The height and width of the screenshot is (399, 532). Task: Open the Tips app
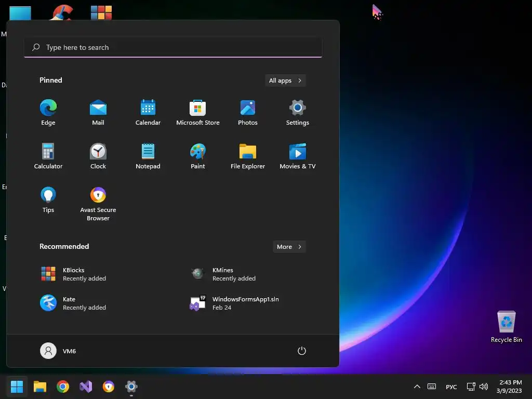48,200
